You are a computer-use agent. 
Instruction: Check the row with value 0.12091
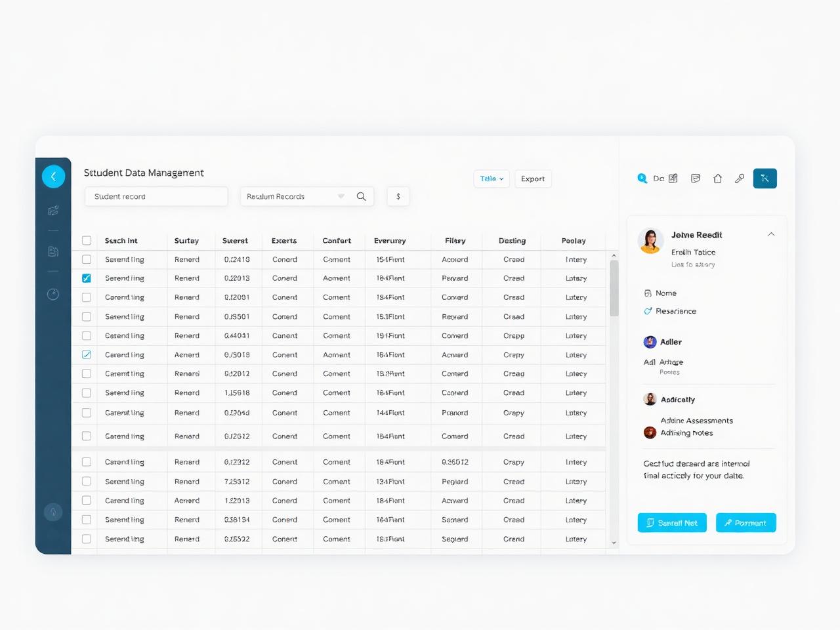pos(86,297)
